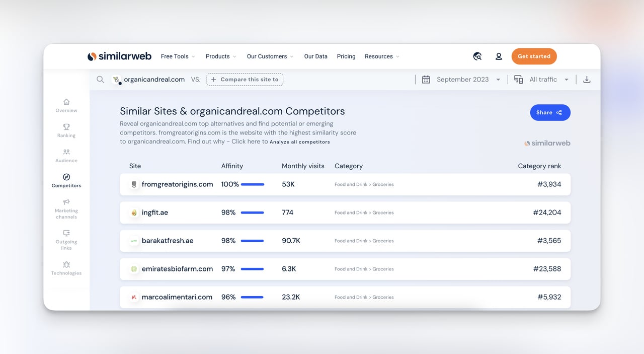The height and width of the screenshot is (354, 644).
Task: Open the Pricing menu item
Action: coord(346,56)
